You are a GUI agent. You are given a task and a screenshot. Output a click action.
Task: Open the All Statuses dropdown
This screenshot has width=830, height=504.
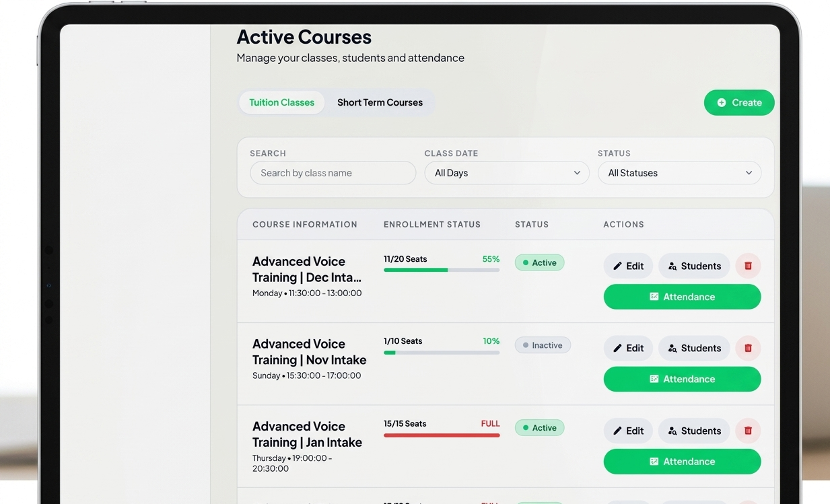(679, 173)
